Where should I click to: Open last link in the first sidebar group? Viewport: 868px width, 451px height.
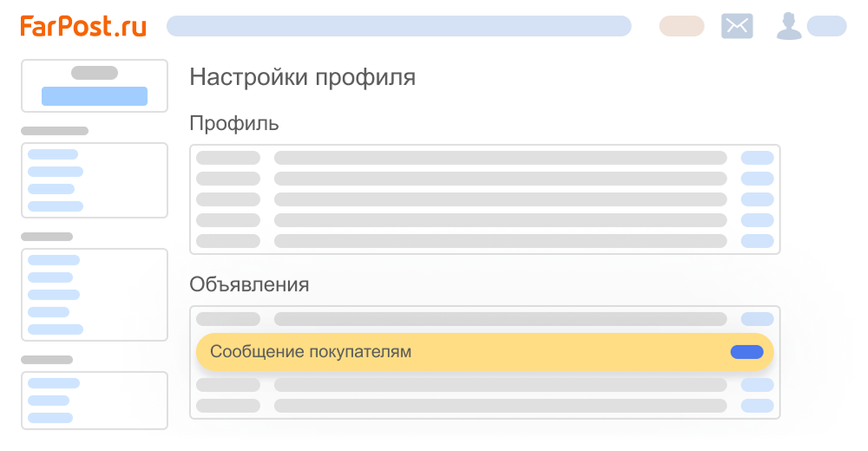click(x=56, y=206)
